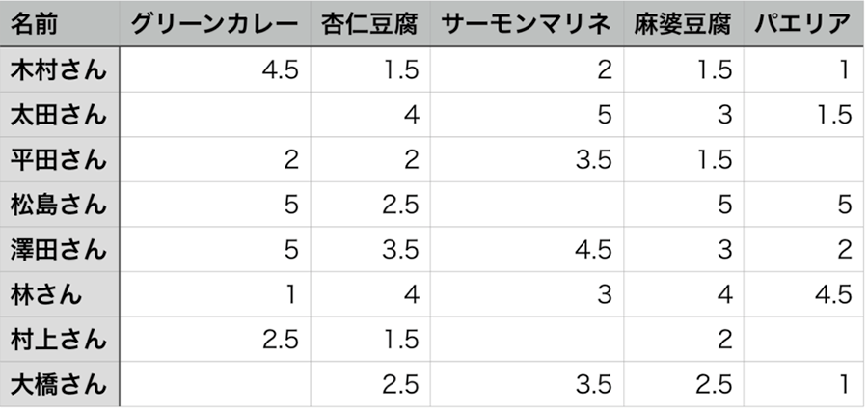Select the 松島さん row header
This screenshot has height=412, width=868.
tap(59, 205)
